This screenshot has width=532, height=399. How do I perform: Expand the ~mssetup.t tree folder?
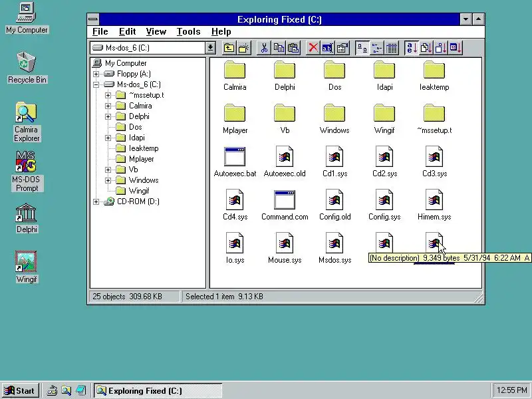[108, 95]
